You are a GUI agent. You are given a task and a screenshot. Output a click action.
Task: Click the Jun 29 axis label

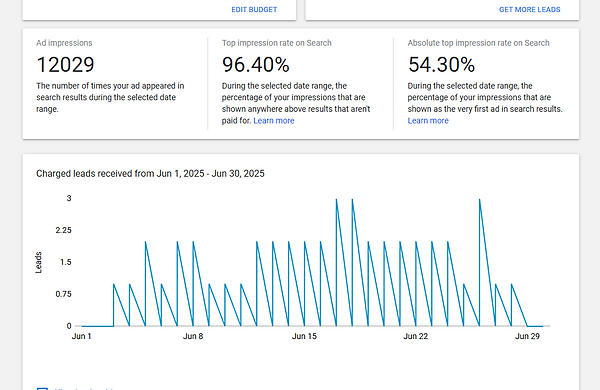(527, 336)
